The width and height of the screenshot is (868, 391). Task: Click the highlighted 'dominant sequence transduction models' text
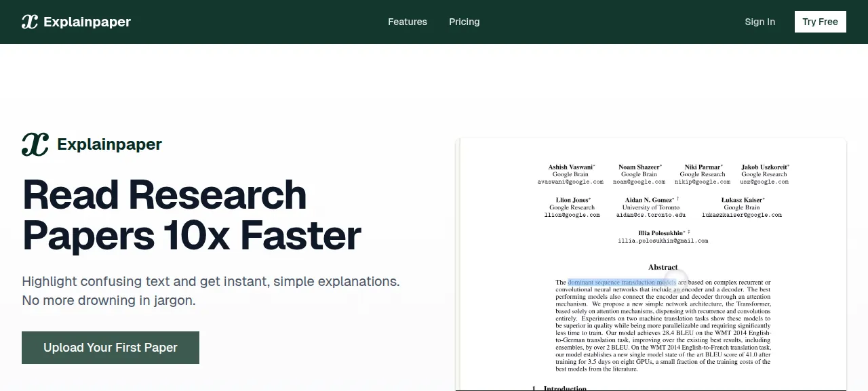[x=622, y=282]
